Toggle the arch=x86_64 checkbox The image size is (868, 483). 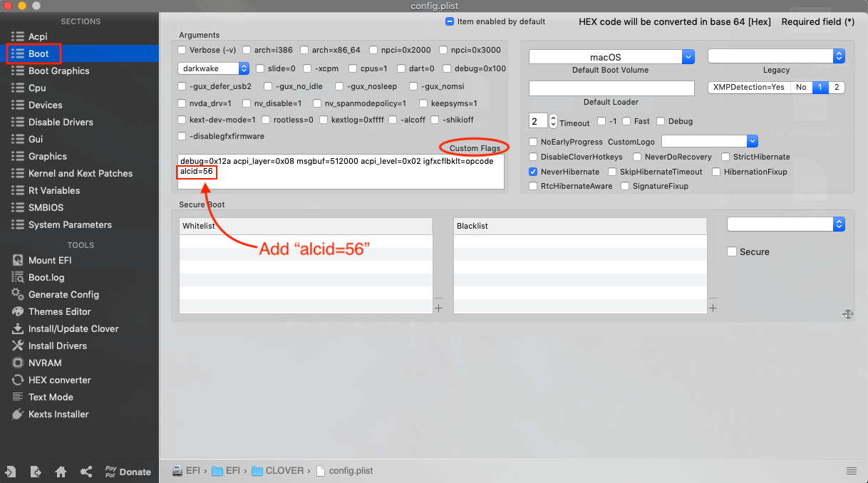coord(304,50)
